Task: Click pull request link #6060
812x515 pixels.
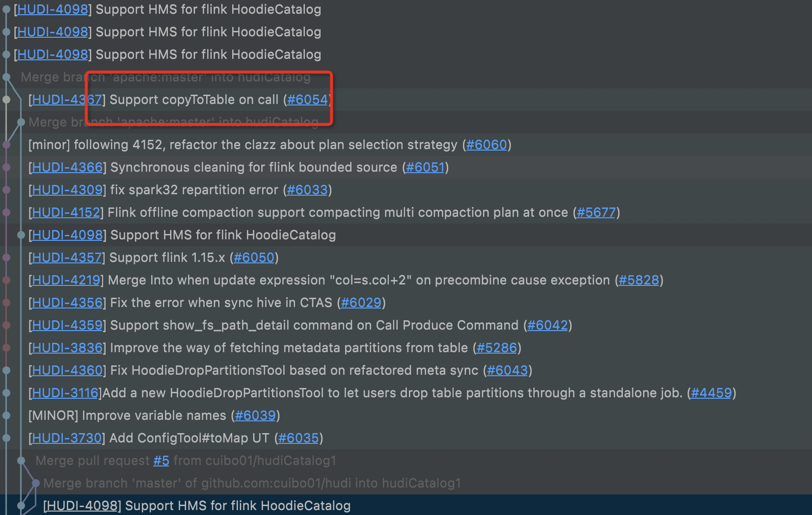Action: point(486,145)
